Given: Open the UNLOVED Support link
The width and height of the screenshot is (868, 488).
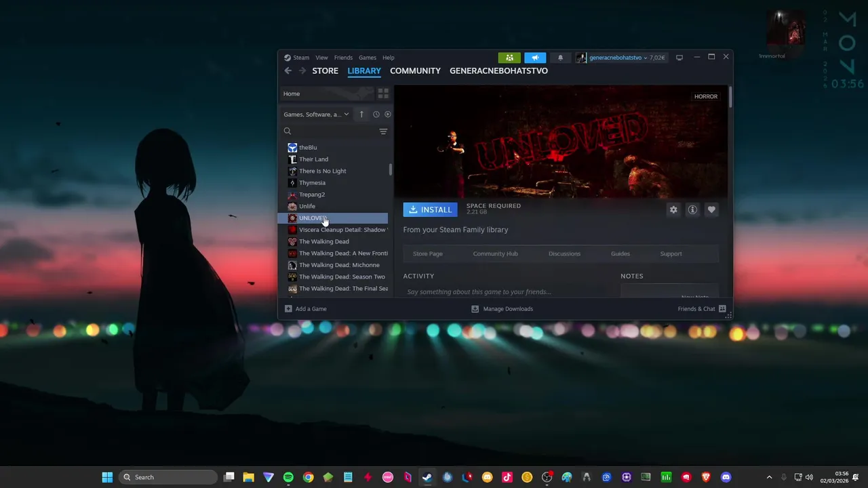Looking at the screenshot, I should coord(671,253).
